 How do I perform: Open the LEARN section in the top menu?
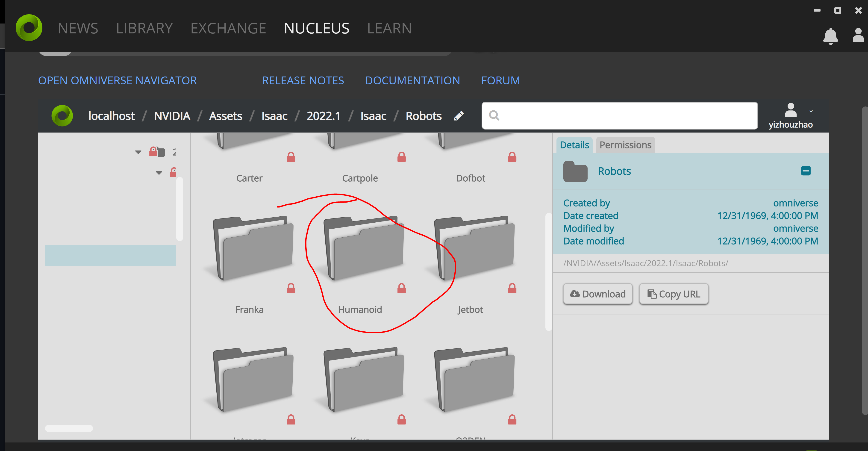coord(389,28)
